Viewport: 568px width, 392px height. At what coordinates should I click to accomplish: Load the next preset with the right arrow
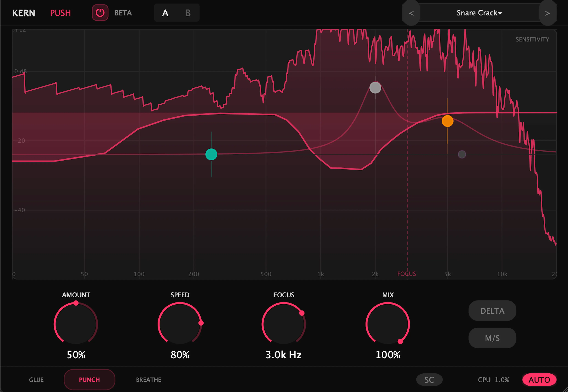(548, 13)
